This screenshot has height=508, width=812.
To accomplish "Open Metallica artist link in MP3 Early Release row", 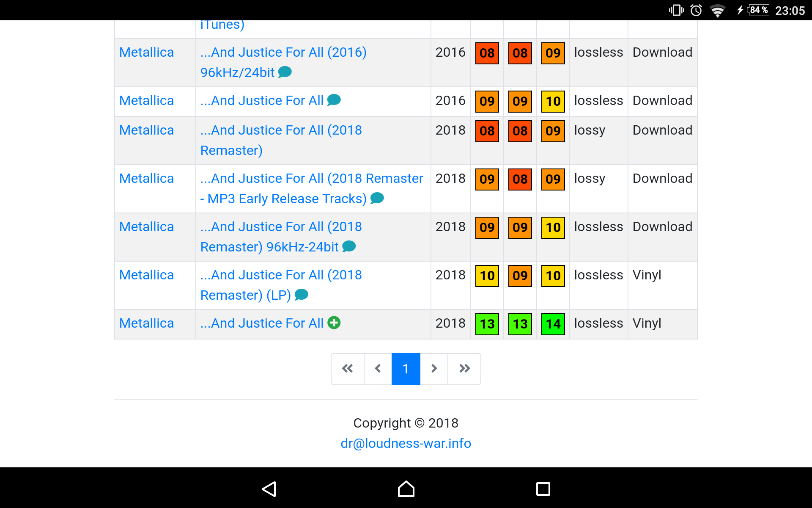I will [x=146, y=178].
